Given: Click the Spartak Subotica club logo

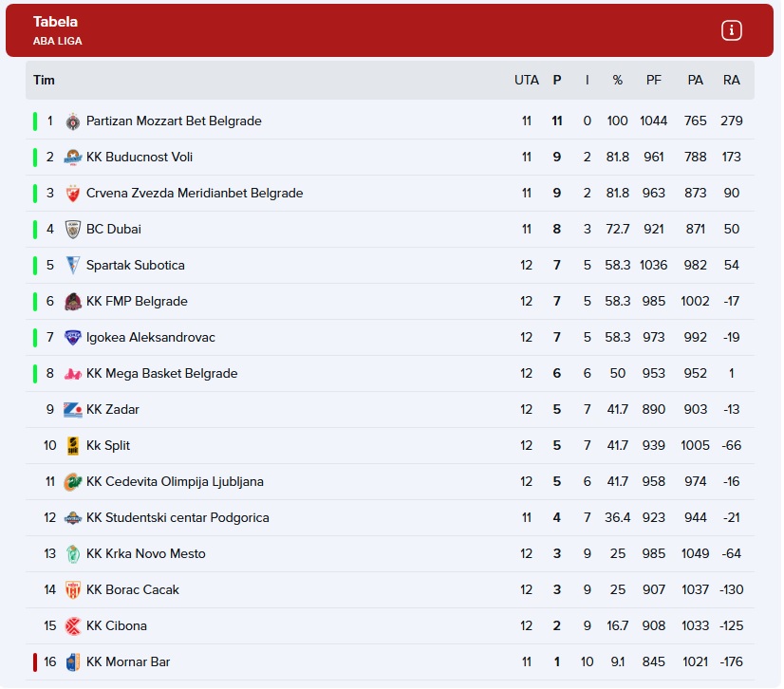Looking at the screenshot, I should (73, 266).
